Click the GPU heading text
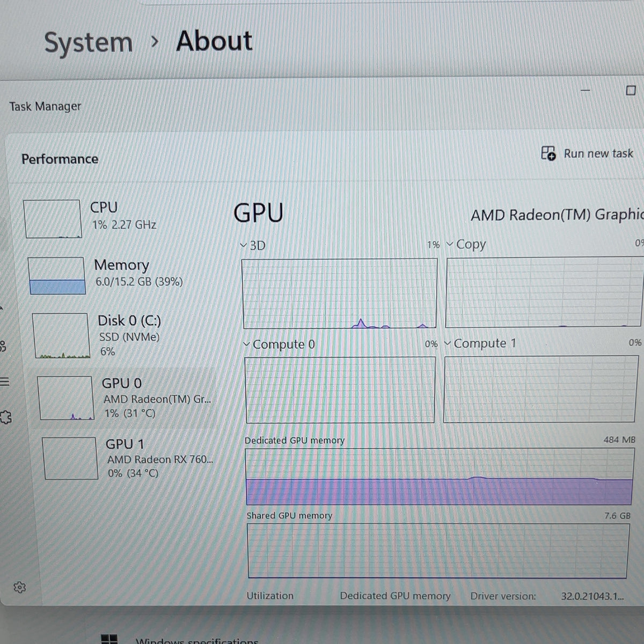The image size is (644, 644). click(x=258, y=213)
